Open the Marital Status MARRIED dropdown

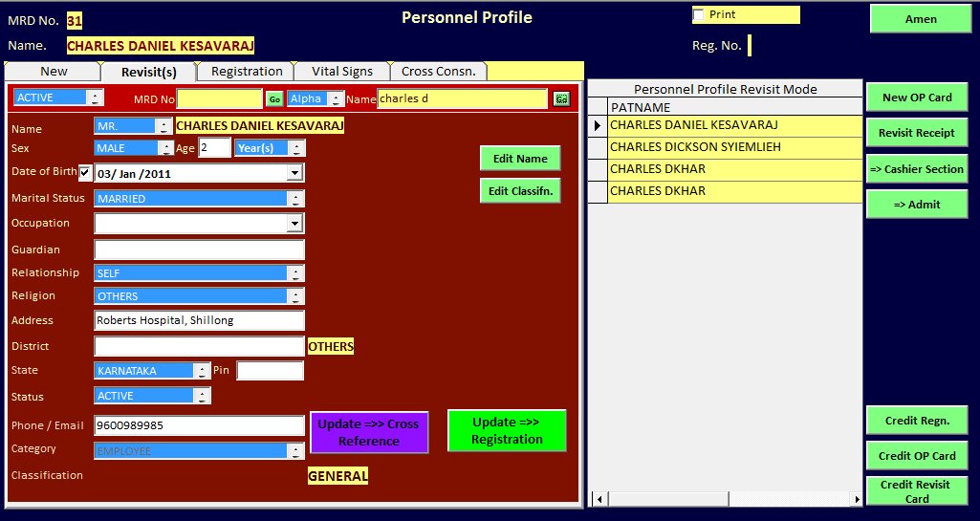[199, 199]
